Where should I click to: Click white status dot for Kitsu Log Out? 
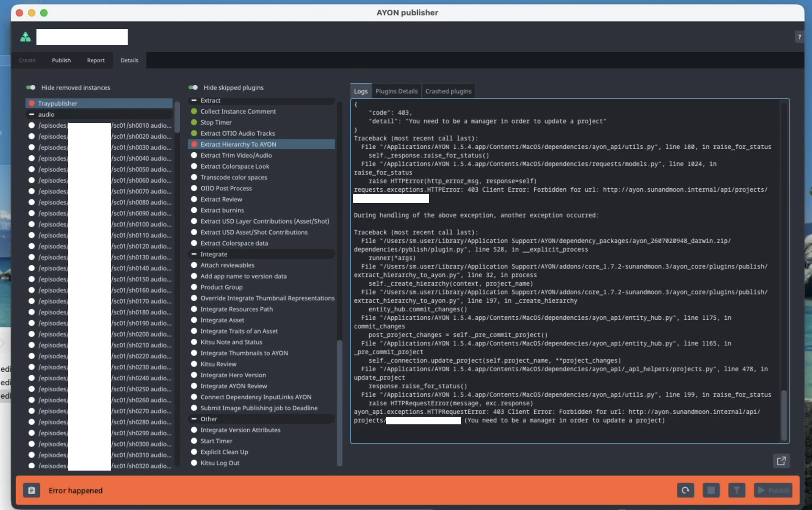194,463
